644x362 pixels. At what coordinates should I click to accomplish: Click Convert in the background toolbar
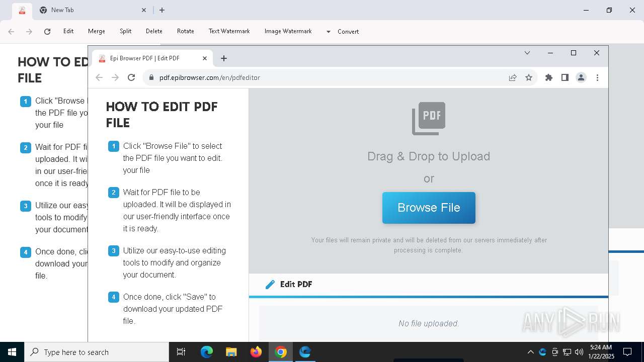pyautogui.click(x=348, y=32)
